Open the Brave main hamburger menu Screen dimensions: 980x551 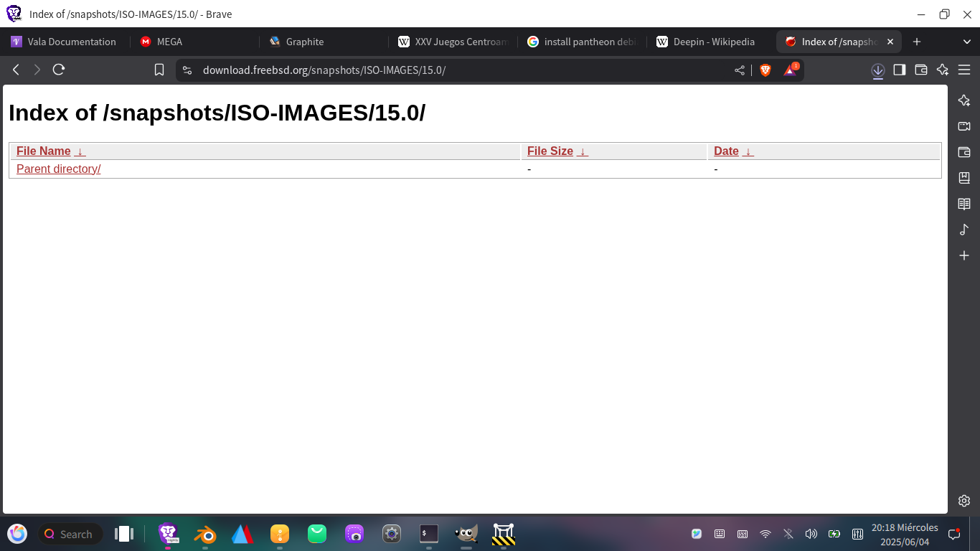click(964, 70)
